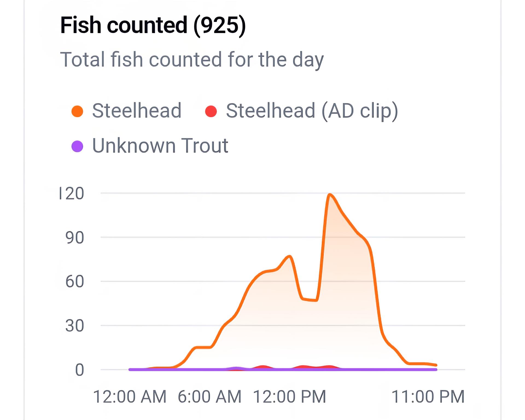Toggle the Steelhead series legend label
This screenshot has height=420, width=525.
click(137, 111)
